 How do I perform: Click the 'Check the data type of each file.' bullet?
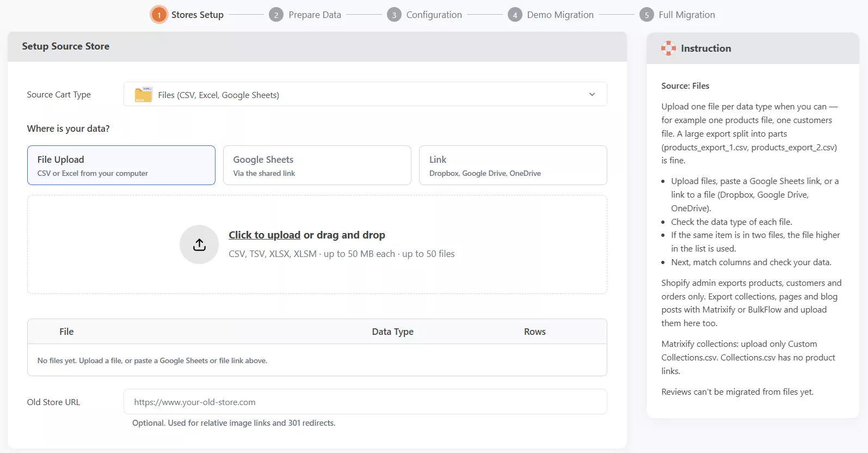(732, 222)
